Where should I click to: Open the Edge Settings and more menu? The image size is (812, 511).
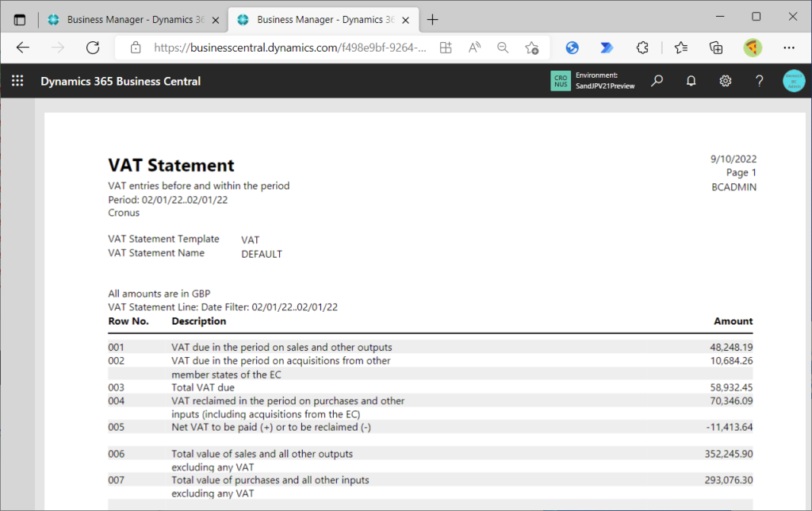[x=788, y=48]
